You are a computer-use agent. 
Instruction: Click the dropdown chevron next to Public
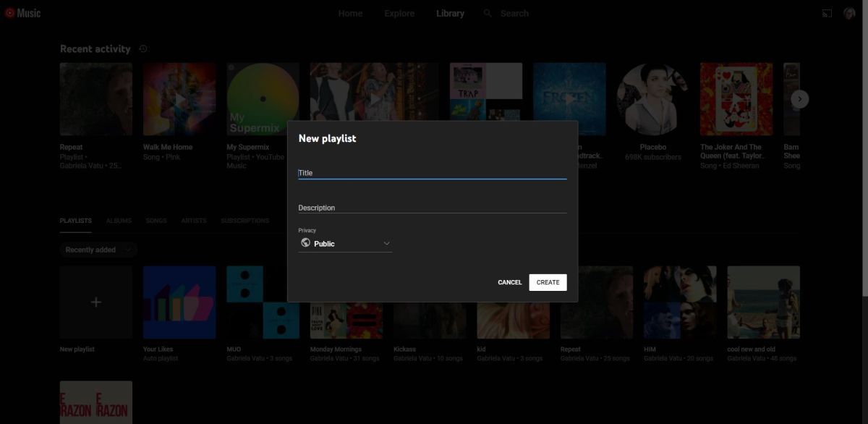click(386, 243)
